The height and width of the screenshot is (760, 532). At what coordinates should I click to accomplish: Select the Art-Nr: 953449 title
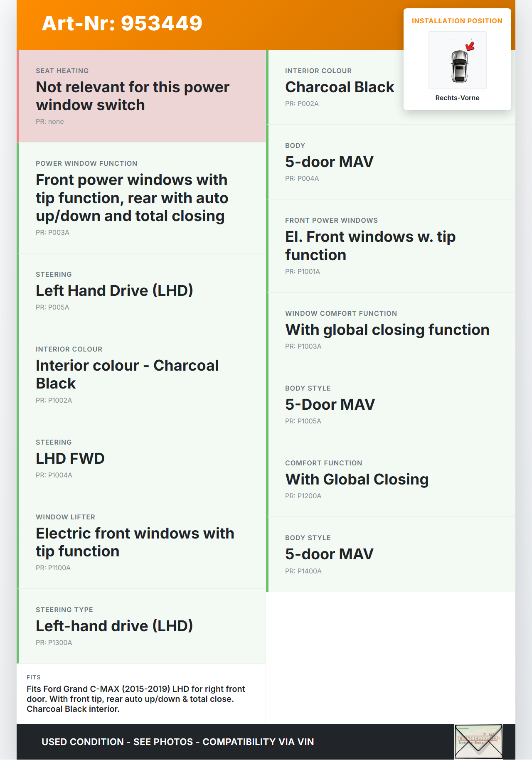(x=122, y=23)
